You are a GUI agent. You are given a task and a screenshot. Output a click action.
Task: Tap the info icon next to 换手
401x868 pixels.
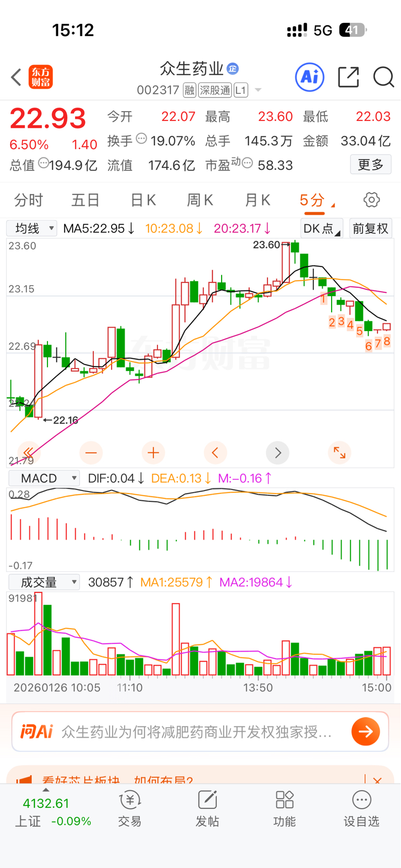pyautogui.click(x=141, y=139)
